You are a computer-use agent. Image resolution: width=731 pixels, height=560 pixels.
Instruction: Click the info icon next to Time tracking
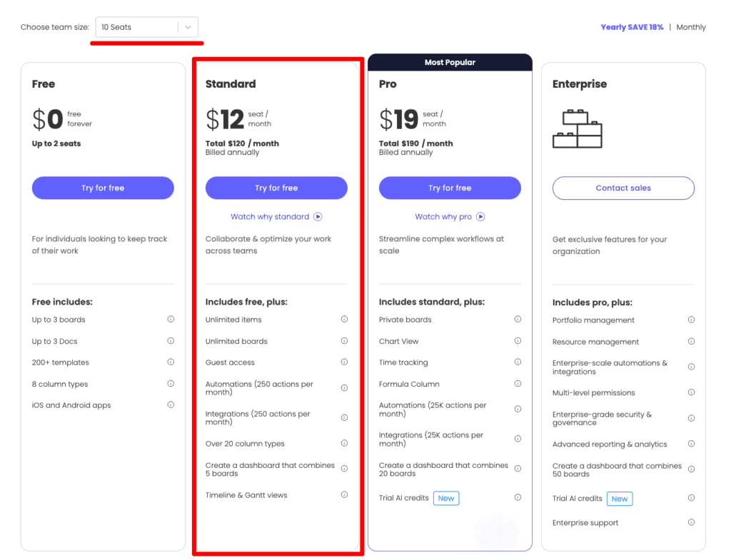click(518, 362)
